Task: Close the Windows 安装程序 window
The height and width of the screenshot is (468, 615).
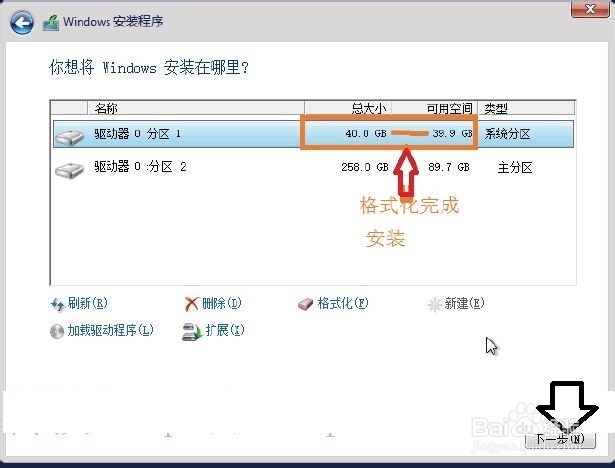Action: point(590,9)
